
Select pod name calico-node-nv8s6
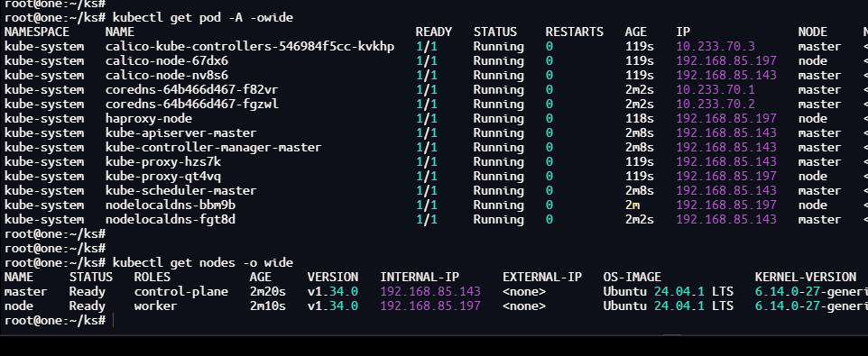tap(167, 76)
